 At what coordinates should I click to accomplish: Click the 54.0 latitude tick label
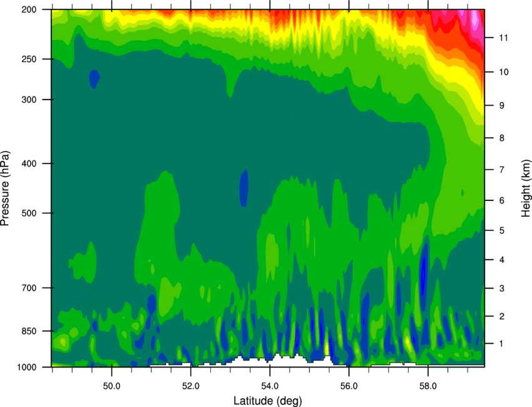(270, 386)
